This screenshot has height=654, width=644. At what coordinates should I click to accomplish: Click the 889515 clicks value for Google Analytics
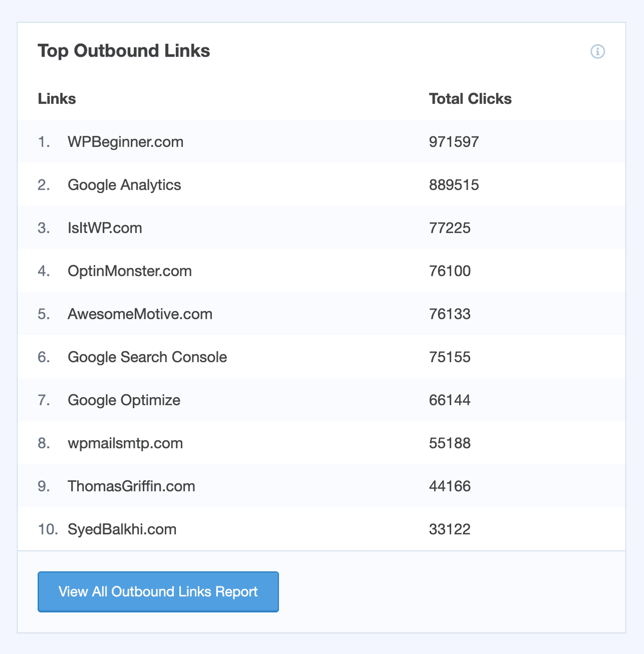[454, 185]
